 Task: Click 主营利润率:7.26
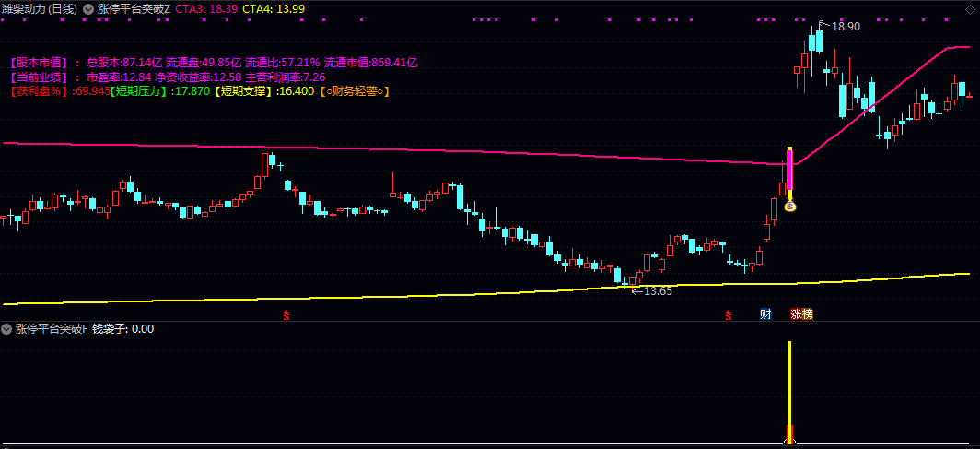(x=285, y=77)
